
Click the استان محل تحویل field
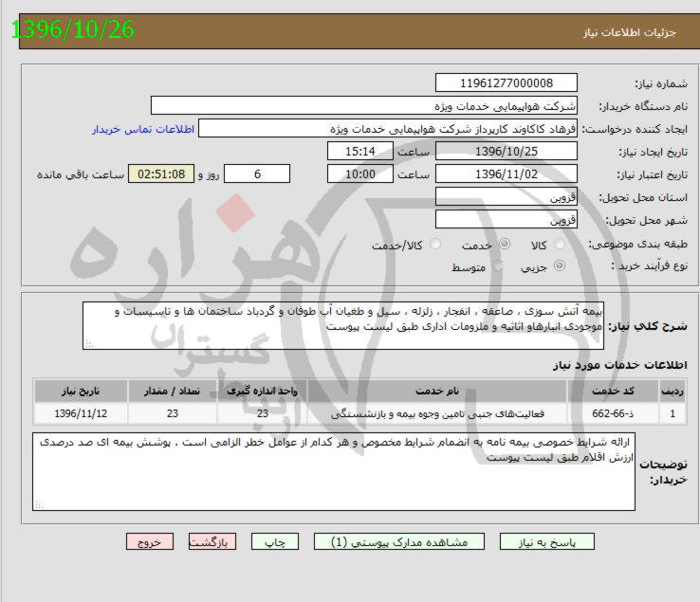(507, 197)
